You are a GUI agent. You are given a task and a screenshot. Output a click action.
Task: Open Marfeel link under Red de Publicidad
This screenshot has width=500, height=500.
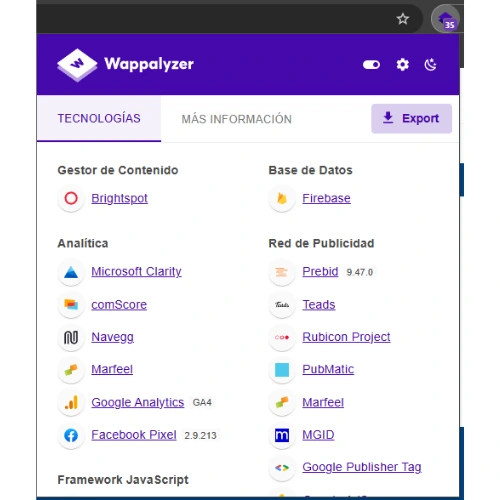click(323, 402)
